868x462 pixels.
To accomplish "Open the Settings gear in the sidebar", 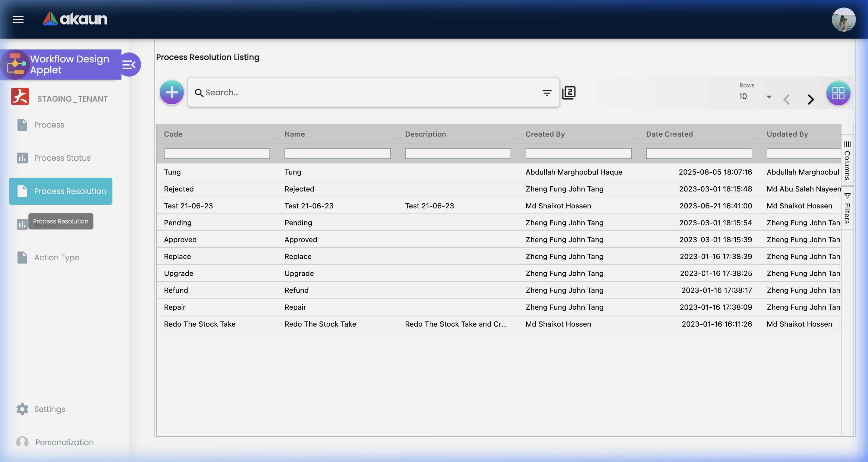I will pos(22,409).
